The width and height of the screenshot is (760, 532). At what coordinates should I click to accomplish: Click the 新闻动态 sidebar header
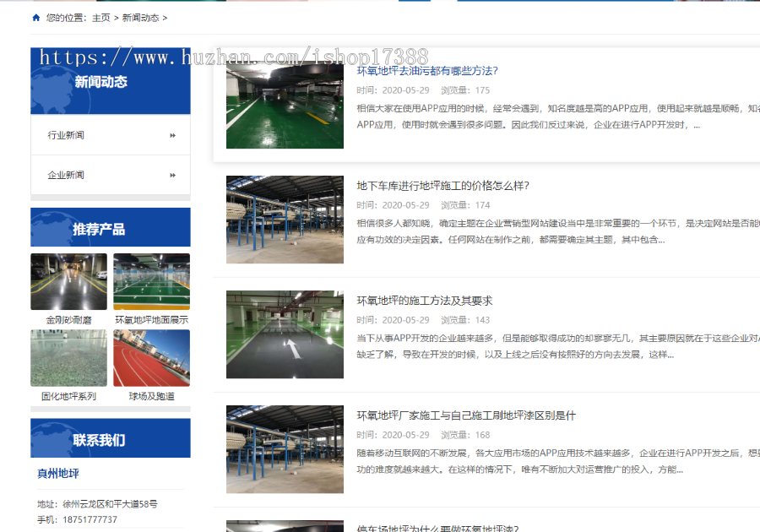point(111,81)
